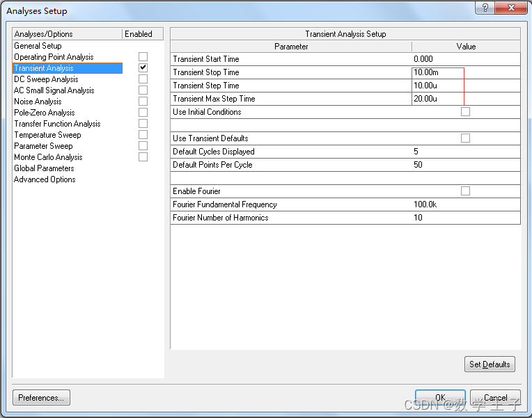This screenshot has width=532, height=418.
Task: Check the Use Initial Conditions box
Action: point(465,111)
